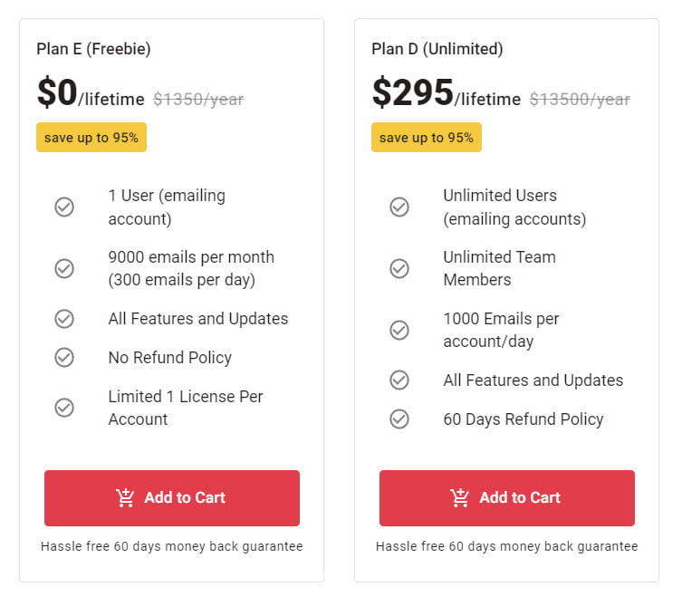Click the "Plan E (Freebie)" title
Viewport: 682px width, 616px height.
coord(93,49)
